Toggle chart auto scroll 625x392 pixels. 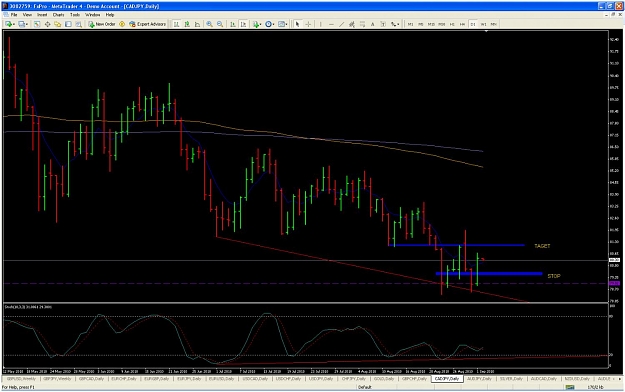pyautogui.click(x=233, y=24)
